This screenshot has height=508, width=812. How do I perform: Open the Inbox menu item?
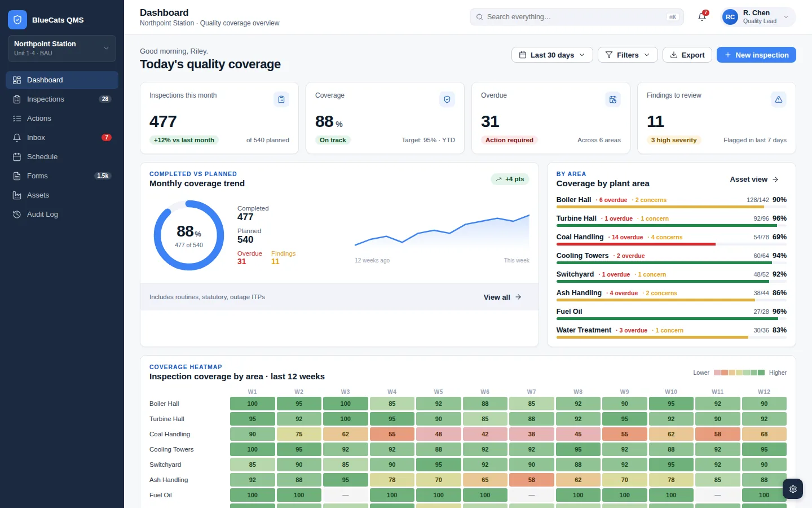[x=62, y=138]
